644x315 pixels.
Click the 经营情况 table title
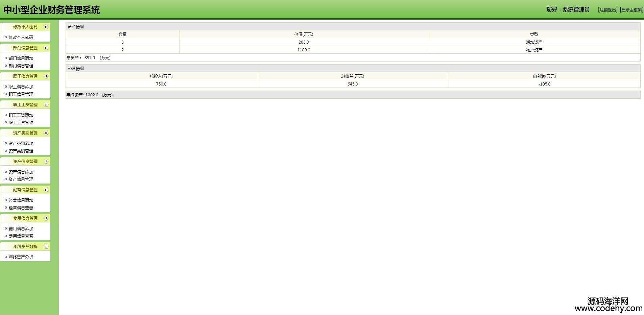[76, 69]
